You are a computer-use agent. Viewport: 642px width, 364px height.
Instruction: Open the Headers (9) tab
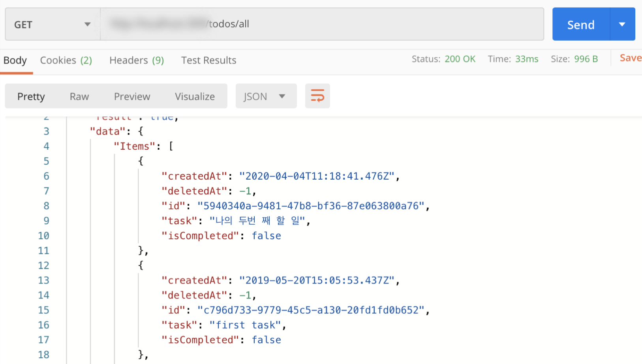click(x=137, y=60)
